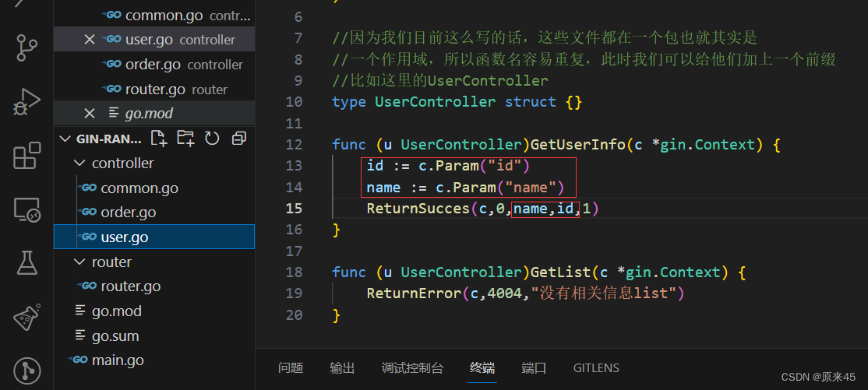
Task: Open the Extensions view icon
Action: pos(26,156)
